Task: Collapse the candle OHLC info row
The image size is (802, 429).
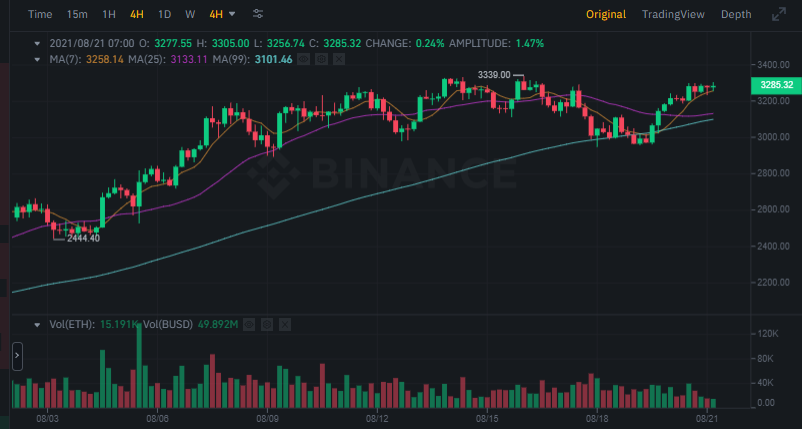Action: (x=37, y=44)
